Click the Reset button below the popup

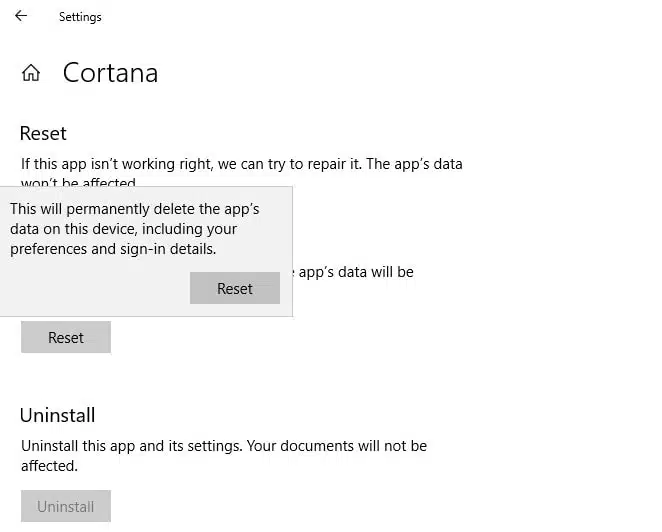[x=66, y=337]
